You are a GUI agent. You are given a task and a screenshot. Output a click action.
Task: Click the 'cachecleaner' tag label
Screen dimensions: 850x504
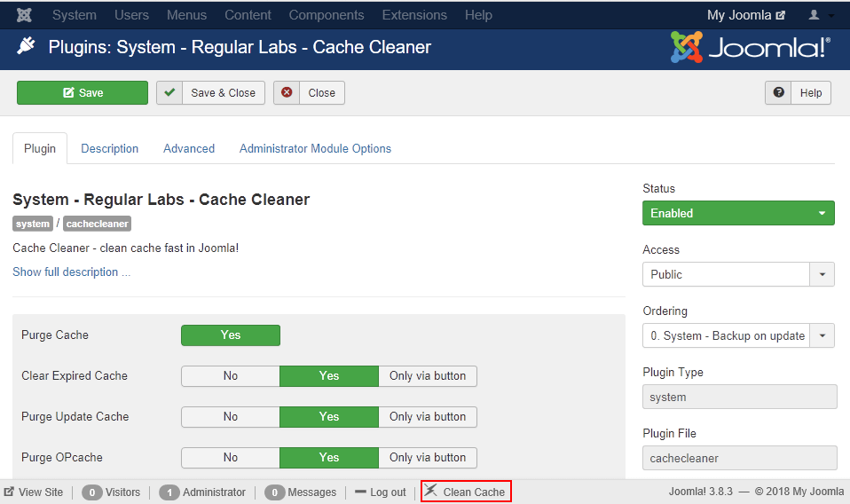tap(97, 224)
